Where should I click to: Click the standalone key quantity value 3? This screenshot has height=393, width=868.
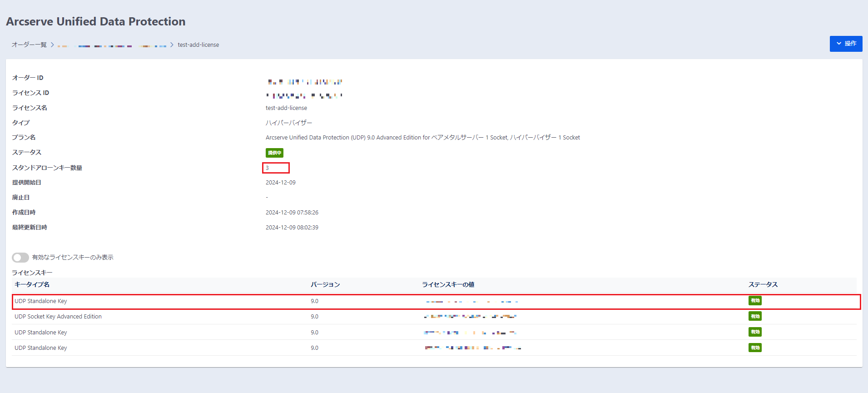click(267, 168)
